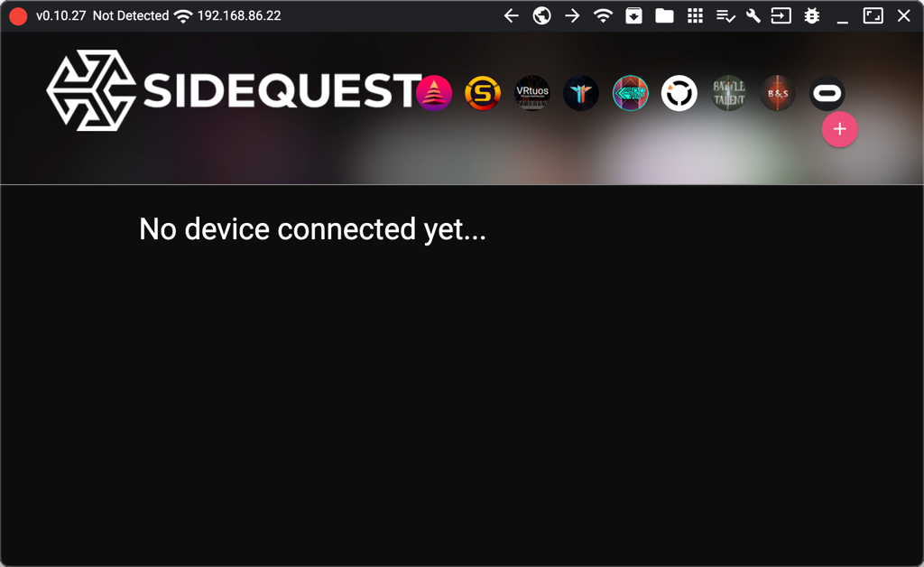Open the B&S app thumbnail
924x567 pixels.
tap(778, 92)
